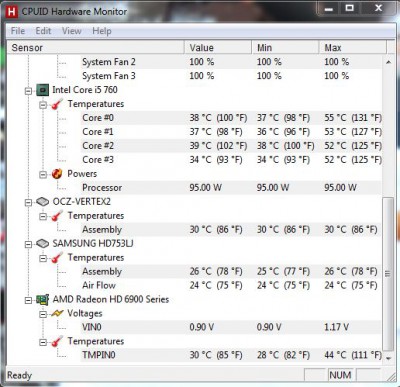The image size is (400, 387).
Task: Click the Sensor column header
Action: pyautogui.click(x=96, y=48)
